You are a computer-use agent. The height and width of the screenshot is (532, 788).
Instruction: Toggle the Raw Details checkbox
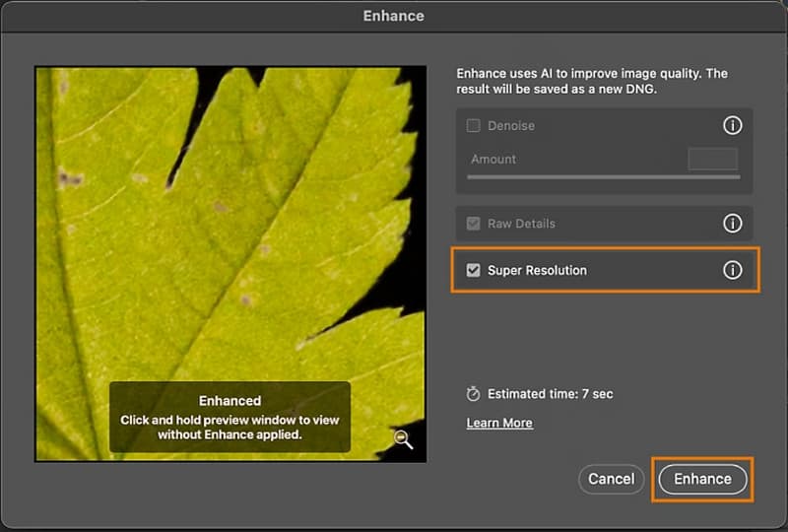473,224
